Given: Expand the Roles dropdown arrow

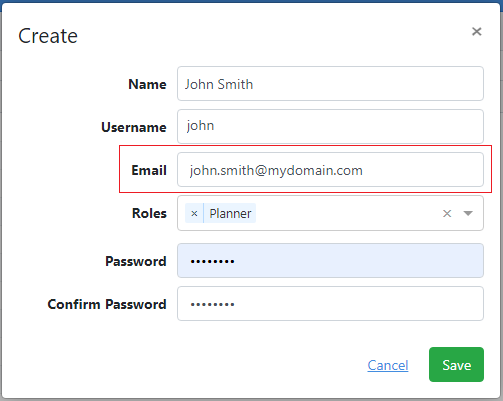Looking at the screenshot, I should [x=468, y=213].
